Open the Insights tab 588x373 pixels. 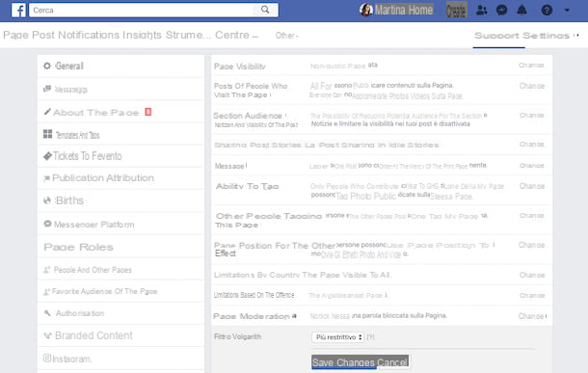(142, 36)
